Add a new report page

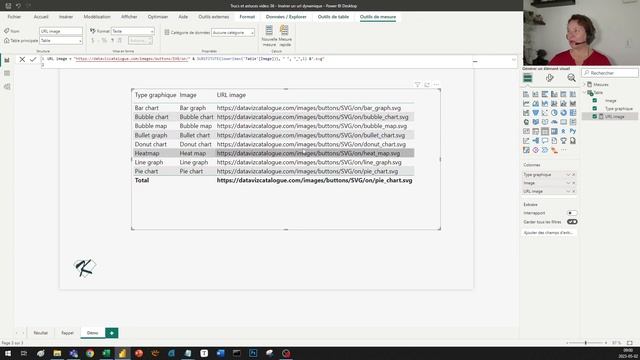(x=111, y=333)
